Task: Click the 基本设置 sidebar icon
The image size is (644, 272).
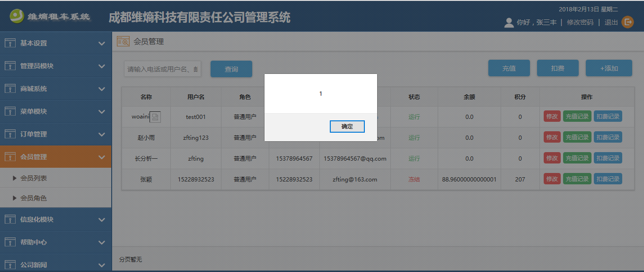Action: [10, 43]
